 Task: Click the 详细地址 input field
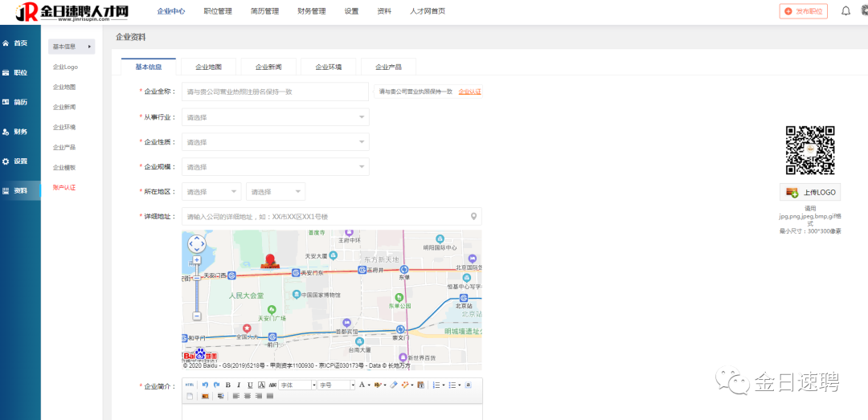(332, 216)
